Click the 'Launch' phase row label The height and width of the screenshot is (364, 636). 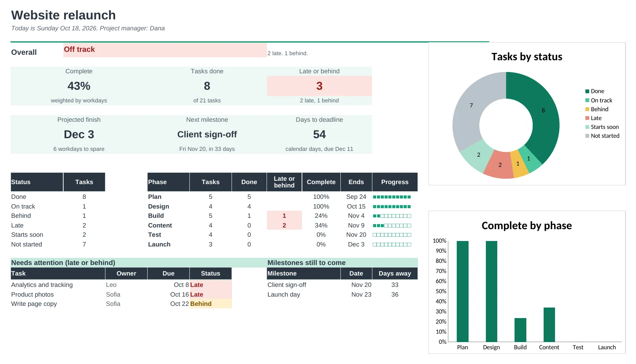(x=159, y=244)
